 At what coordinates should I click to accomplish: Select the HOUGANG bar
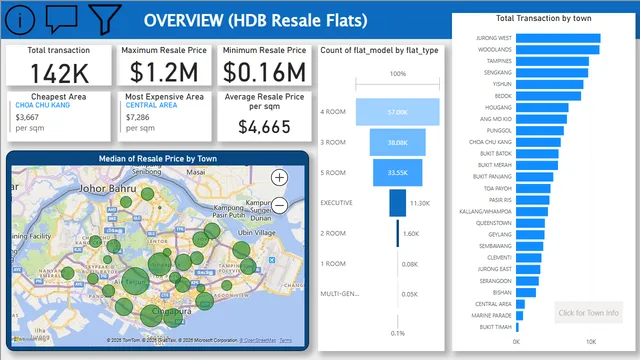pos(542,107)
